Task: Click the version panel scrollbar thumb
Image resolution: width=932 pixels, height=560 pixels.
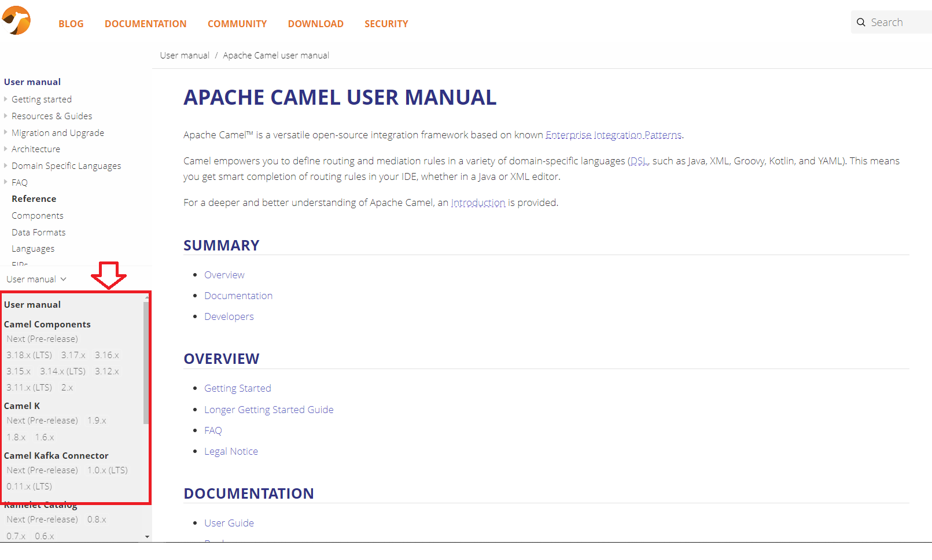Action: [146, 363]
